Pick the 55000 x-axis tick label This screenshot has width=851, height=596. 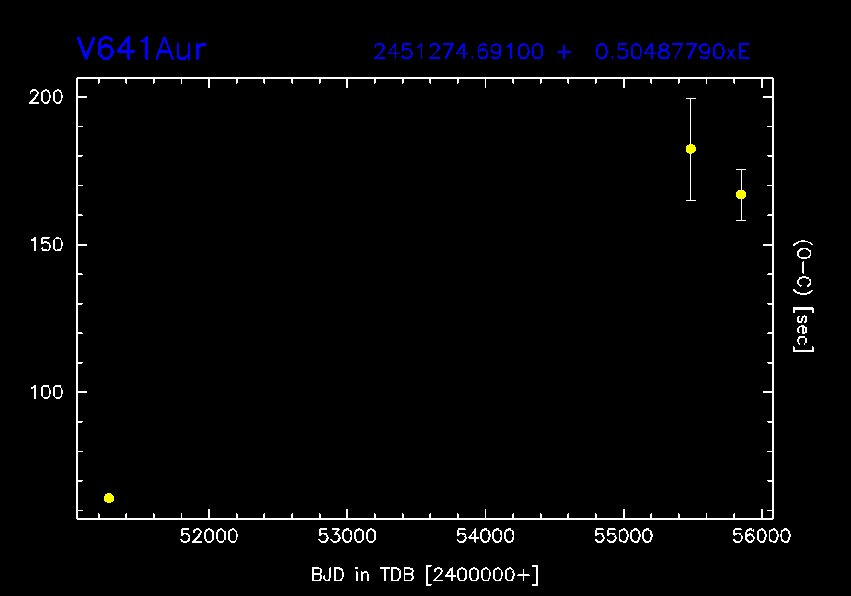pos(623,537)
